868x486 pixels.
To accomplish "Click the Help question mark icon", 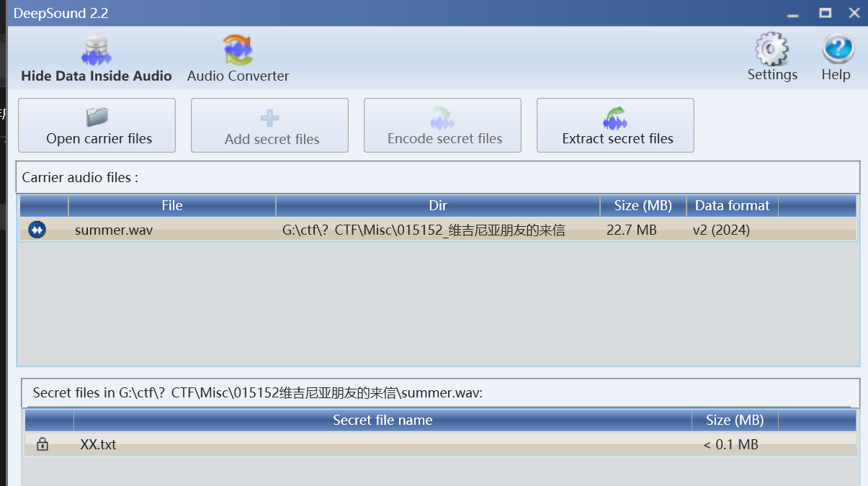I will pos(837,48).
